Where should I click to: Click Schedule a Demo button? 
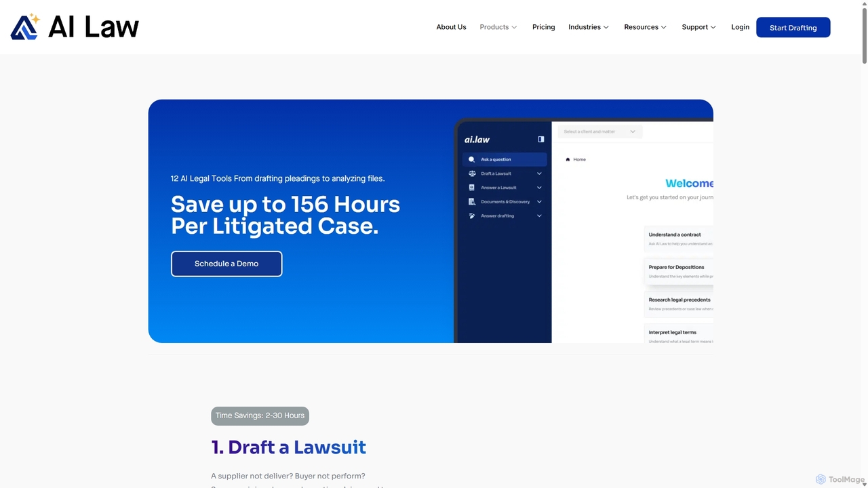(226, 264)
